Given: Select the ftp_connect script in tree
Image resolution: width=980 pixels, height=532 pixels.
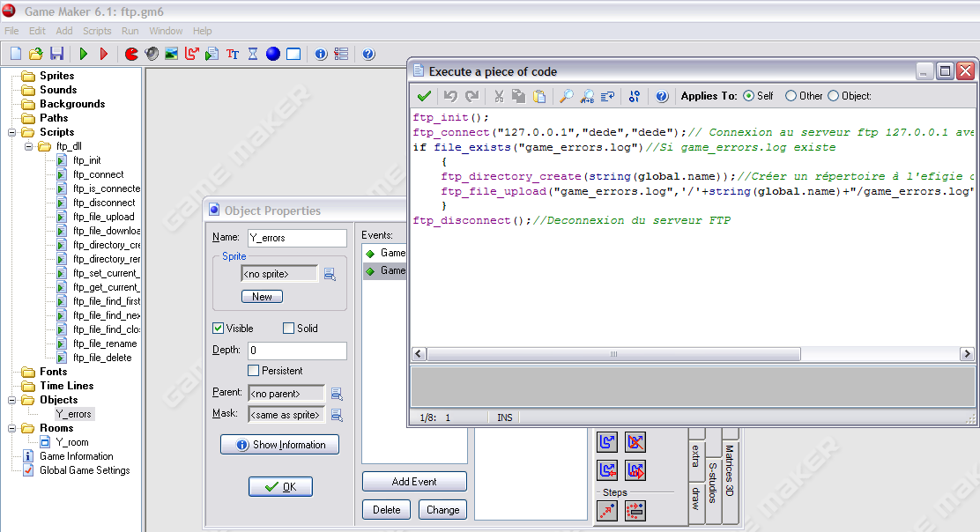Looking at the screenshot, I should click(x=98, y=174).
